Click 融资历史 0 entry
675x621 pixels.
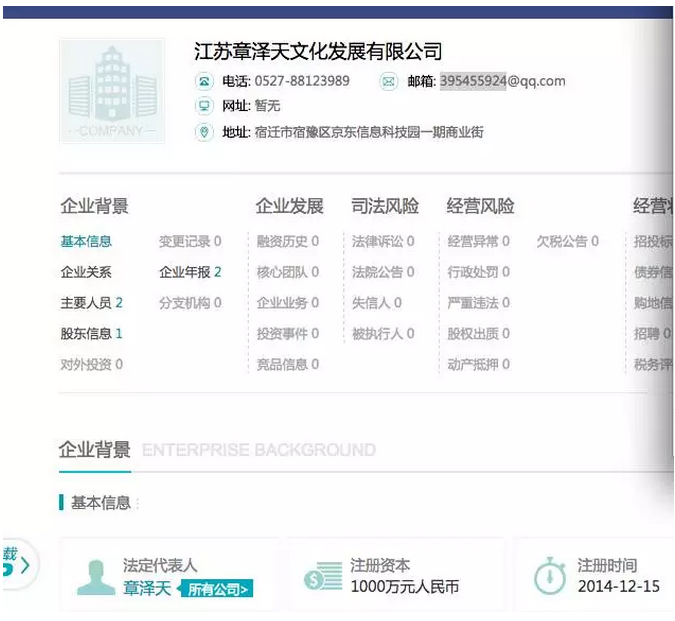pos(288,241)
